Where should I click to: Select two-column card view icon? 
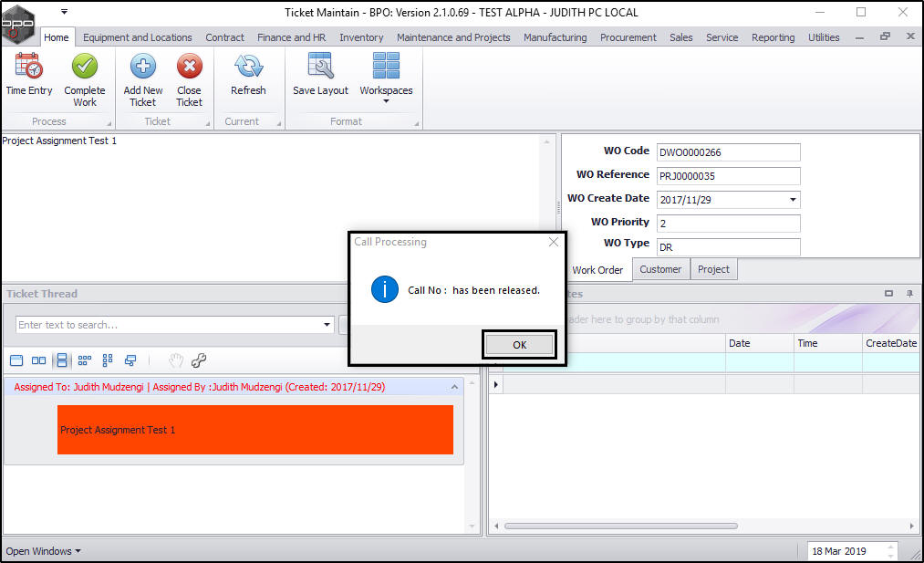(39, 360)
